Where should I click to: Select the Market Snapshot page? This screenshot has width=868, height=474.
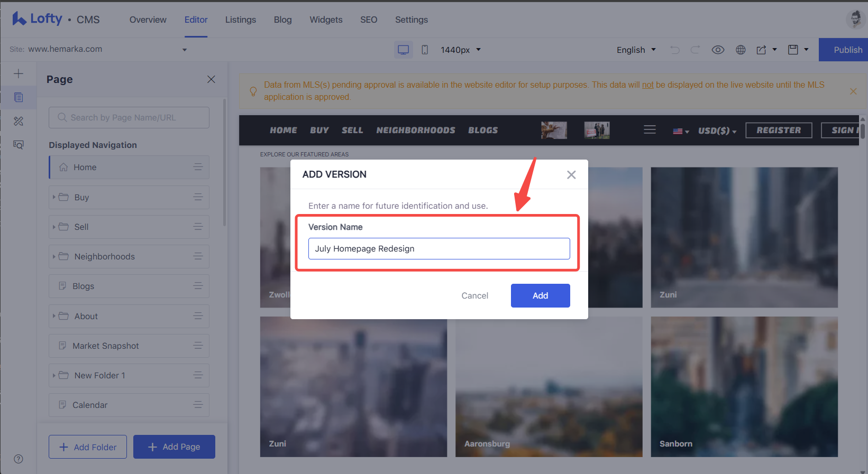tap(129, 346)
